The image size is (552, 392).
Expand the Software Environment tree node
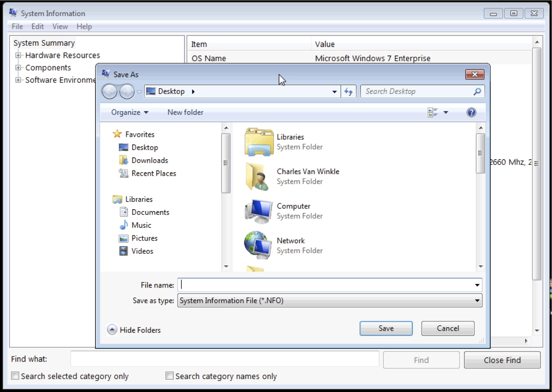pyautogui.click(x=18, y=80)
